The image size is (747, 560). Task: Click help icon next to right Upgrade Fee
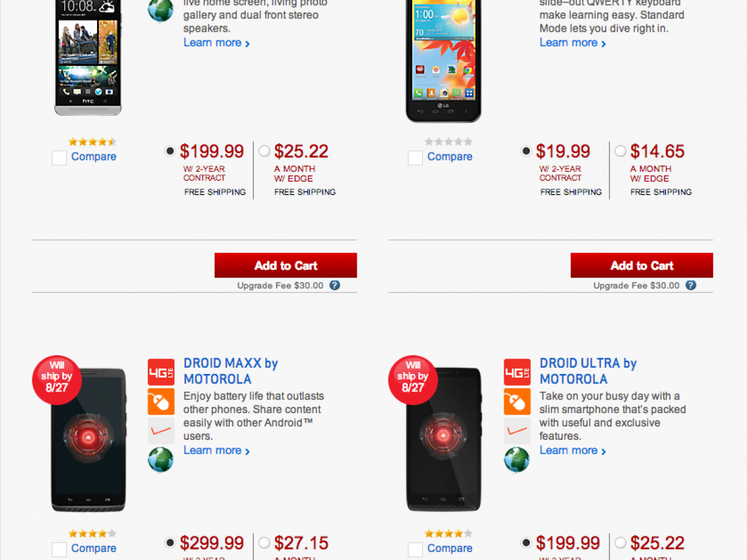pos(691,286)
